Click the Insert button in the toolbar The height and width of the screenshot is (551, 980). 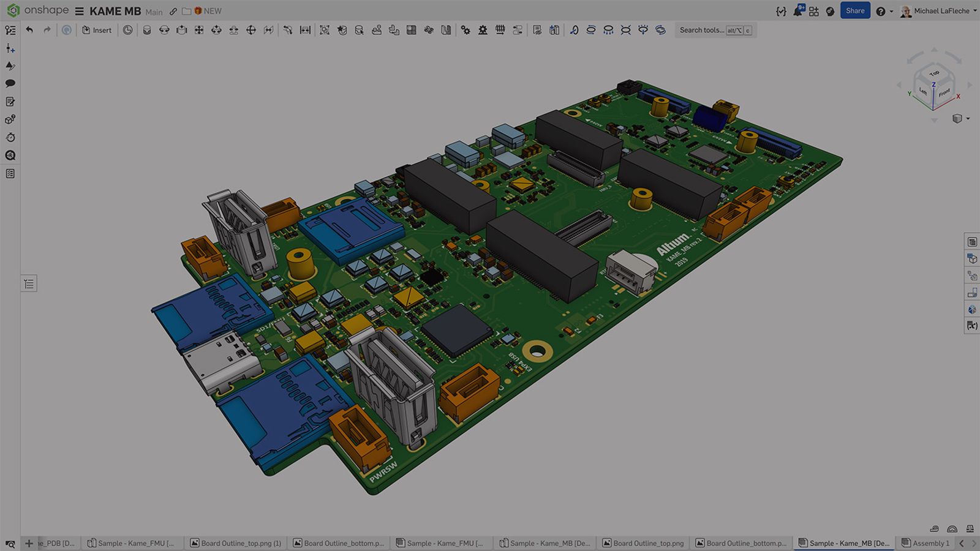click(x=96, y=30)
